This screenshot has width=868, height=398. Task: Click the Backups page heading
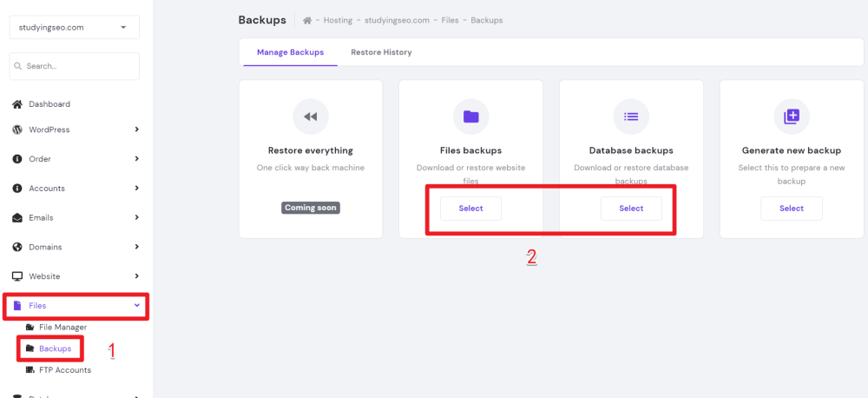point(262,20)
